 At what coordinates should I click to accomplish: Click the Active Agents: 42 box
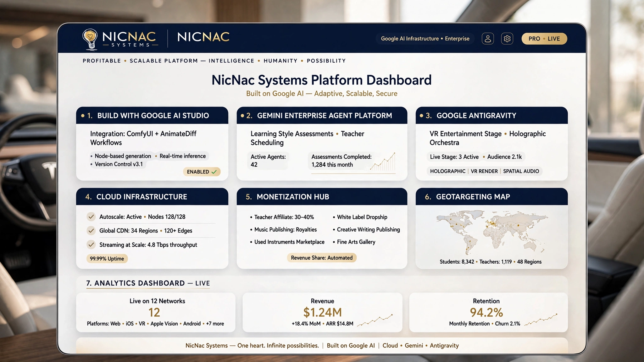(268, 161)
